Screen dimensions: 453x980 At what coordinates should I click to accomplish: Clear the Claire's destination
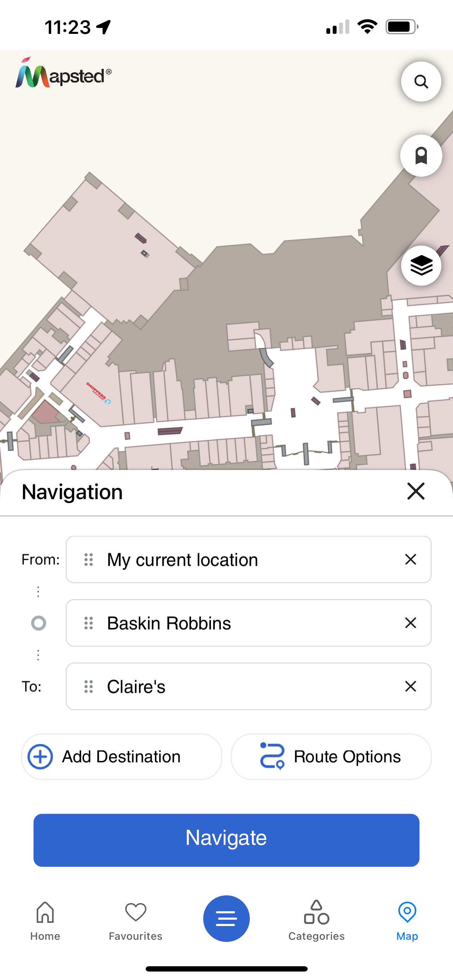[x=410, y=686]
